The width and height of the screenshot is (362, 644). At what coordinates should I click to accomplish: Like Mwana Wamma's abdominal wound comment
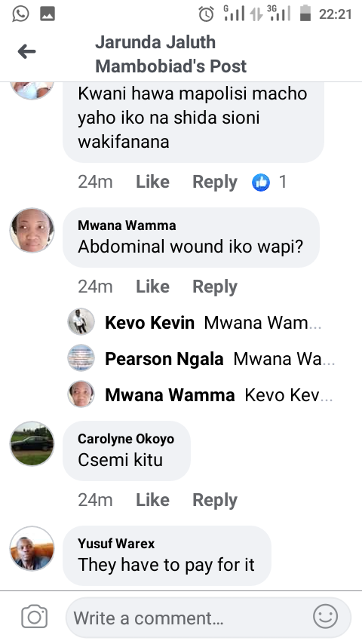(x=152, y=287)
